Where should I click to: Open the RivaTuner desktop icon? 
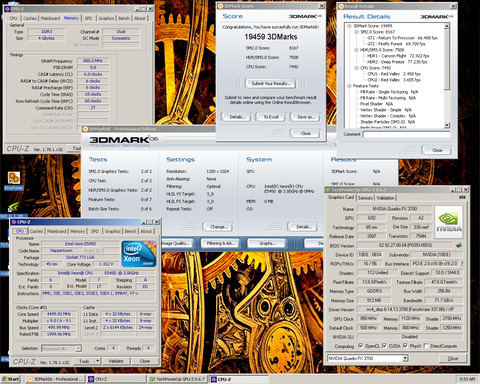[14, 178]
